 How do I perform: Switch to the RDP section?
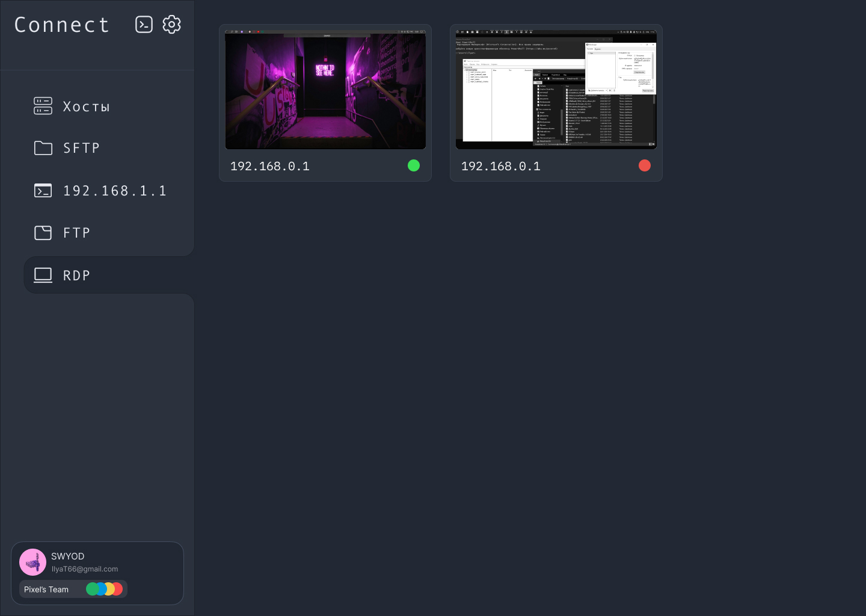pyautogui.click(x=77, y=275)
